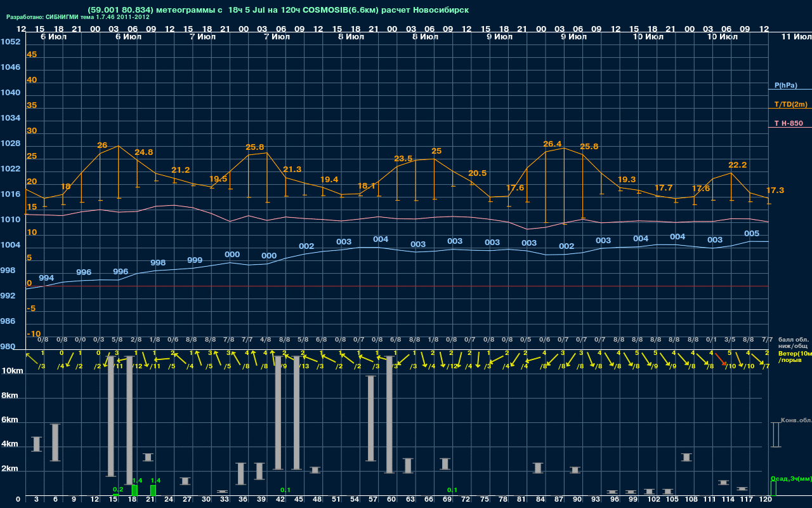Click the green precipitation bar at hour 18

point(134,491)
